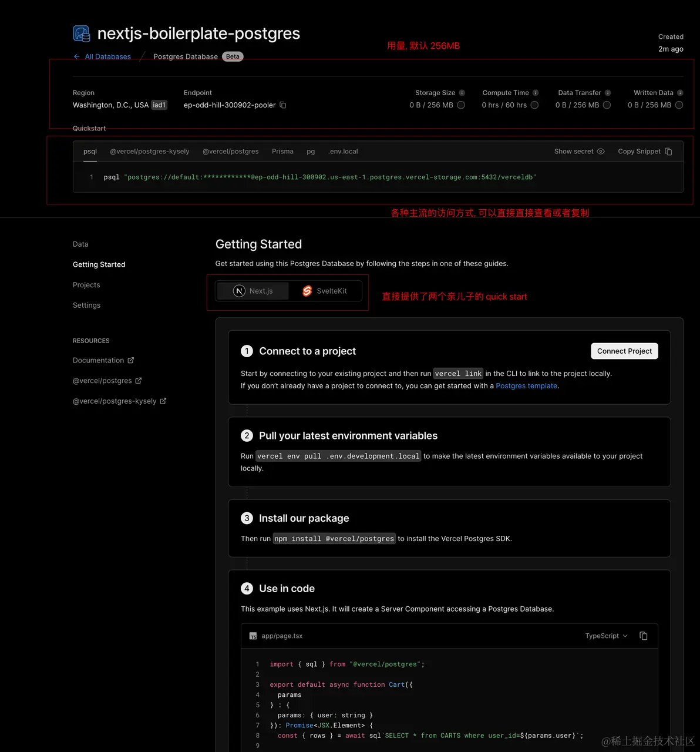The height and width of the screenshot is (752, 700).
Task: Click the Storage Size usage circle indicator
Action: (461, 105)
